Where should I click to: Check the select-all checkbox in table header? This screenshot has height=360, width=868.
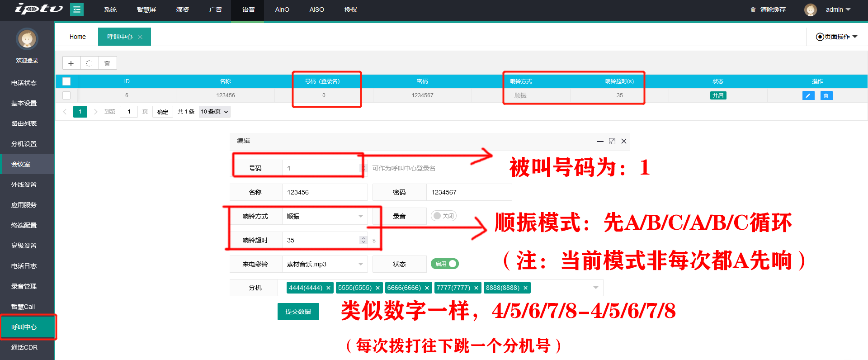pyautogui.click(x=66, y=81)
